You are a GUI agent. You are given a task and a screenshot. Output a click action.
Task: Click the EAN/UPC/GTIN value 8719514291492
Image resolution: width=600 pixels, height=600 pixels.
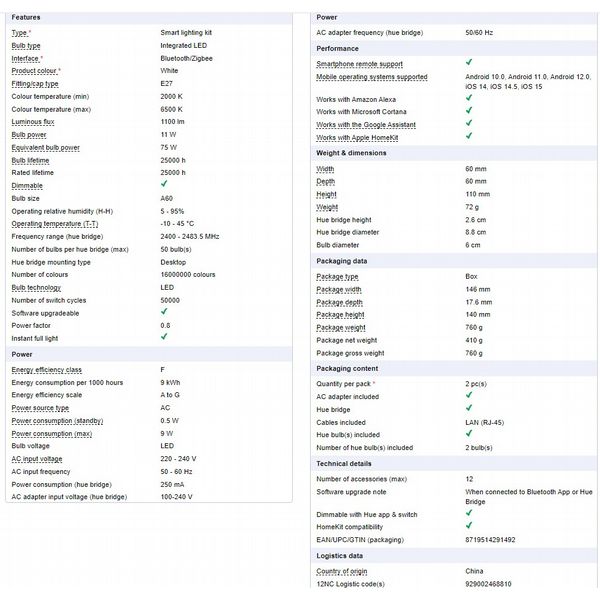click(x=490, y=540)
